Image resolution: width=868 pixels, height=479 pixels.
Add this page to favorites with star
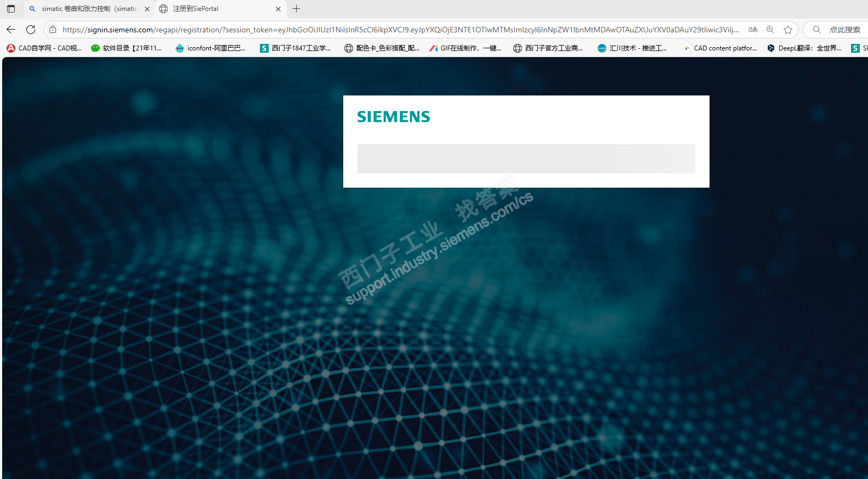pyautogui.click(x=788, y=30)
